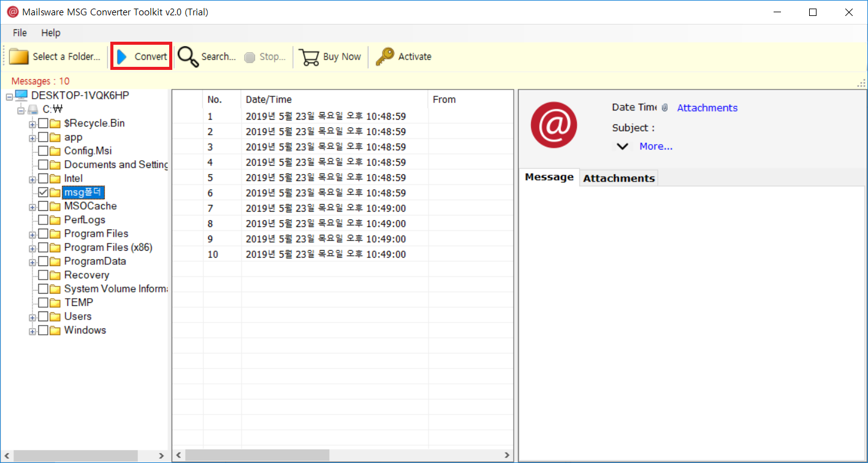This screenshot has width=868, height=463.
Task: Switch to the Message tab
Action: click(549, 177)
